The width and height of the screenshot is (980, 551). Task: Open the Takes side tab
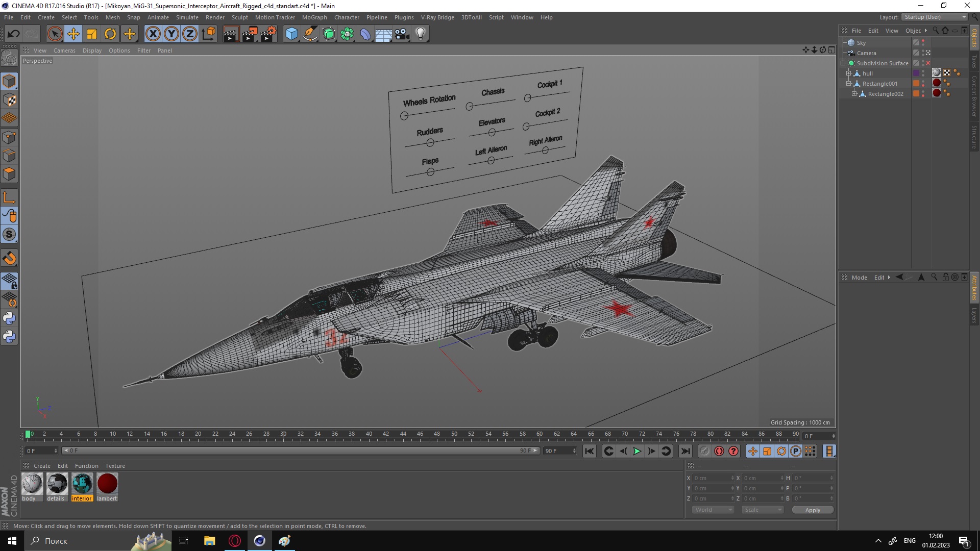point(974,62)
